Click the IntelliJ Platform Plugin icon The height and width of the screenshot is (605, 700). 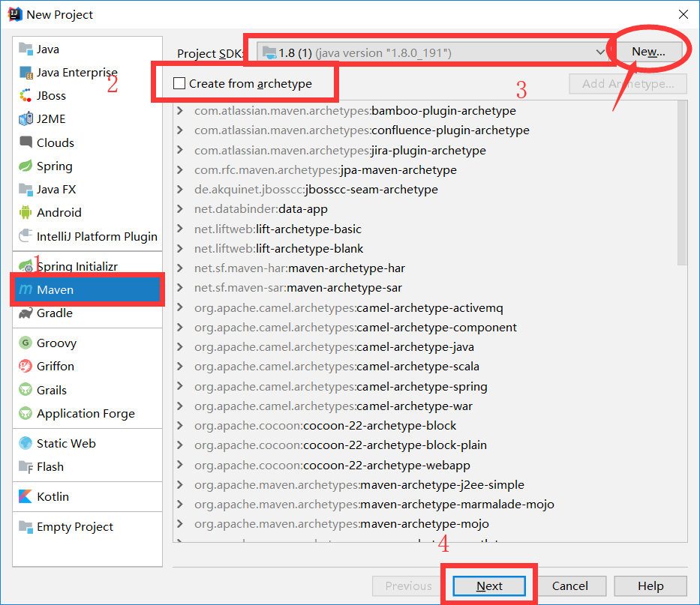(26, 235)
